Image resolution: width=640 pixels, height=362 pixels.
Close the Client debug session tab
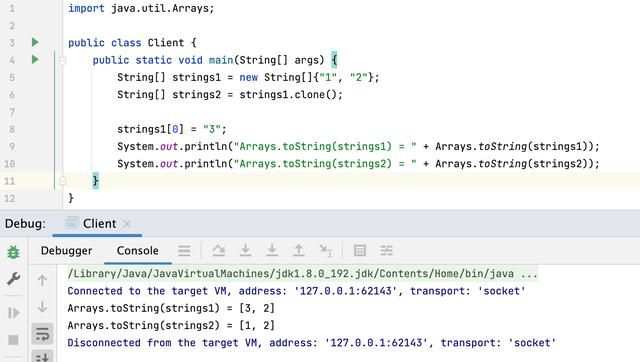point(127,224)
